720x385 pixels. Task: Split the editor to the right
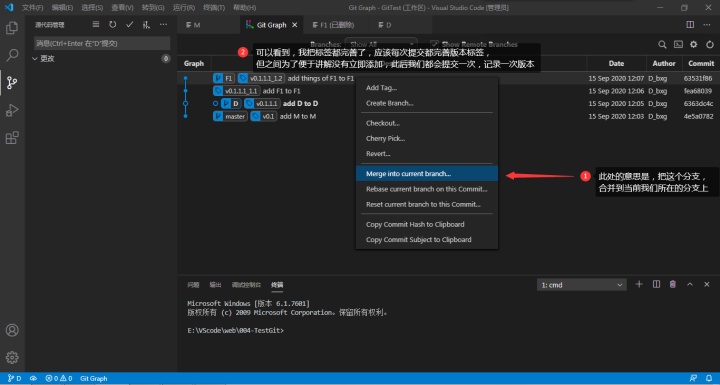point(690,25)
